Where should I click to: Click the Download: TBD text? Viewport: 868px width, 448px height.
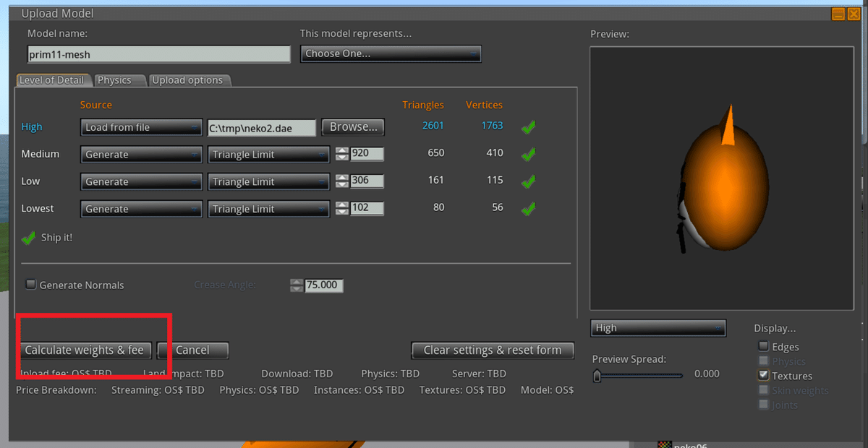(297, 374)
